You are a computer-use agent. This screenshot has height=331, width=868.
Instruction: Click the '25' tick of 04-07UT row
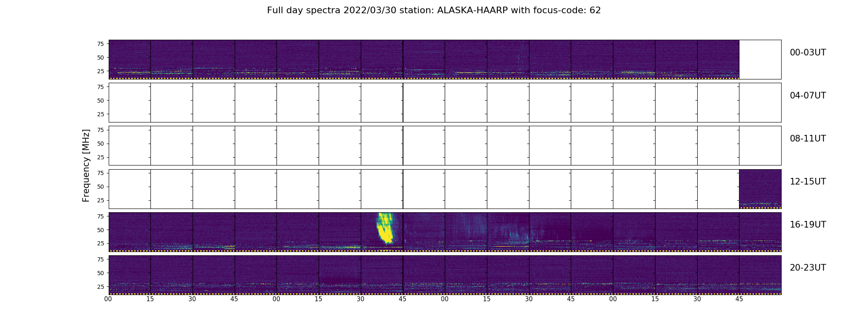click(x=100, y=114)
